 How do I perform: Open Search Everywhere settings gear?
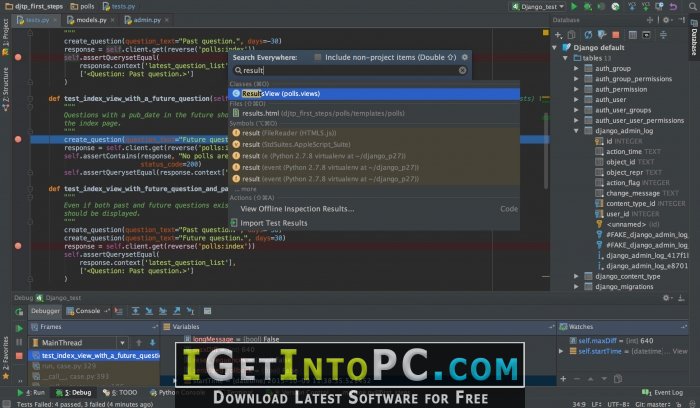pos(465,57)
